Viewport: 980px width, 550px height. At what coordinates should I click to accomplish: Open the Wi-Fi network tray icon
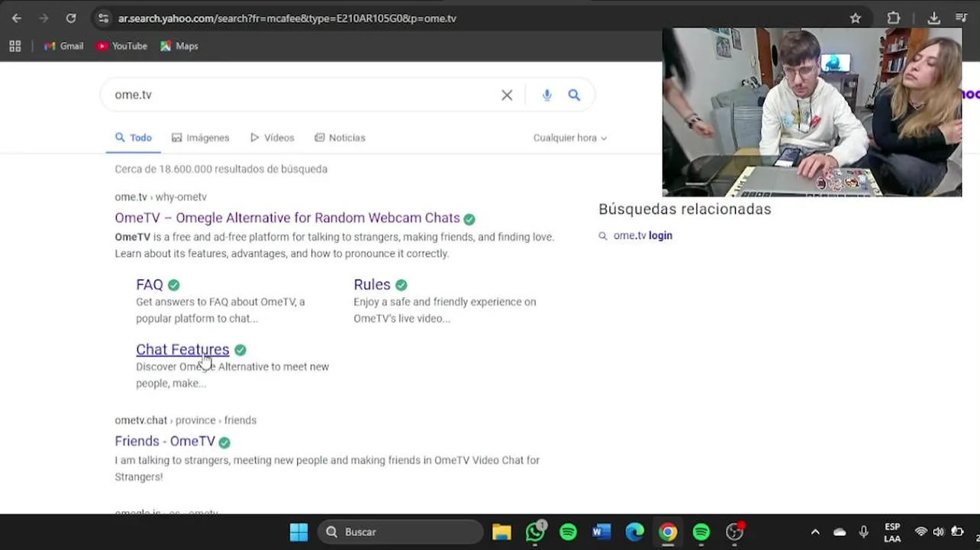pos(921,532)
